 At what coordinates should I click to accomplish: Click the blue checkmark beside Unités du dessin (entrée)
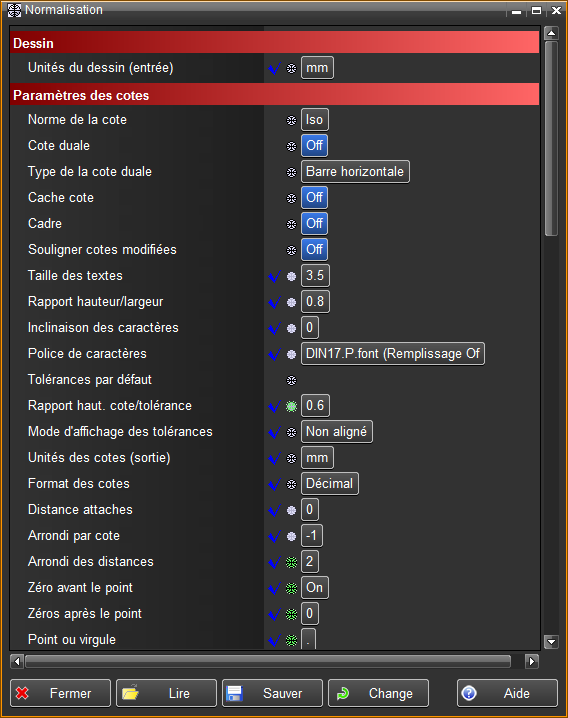pyautogui.click(x=274, y=68)
